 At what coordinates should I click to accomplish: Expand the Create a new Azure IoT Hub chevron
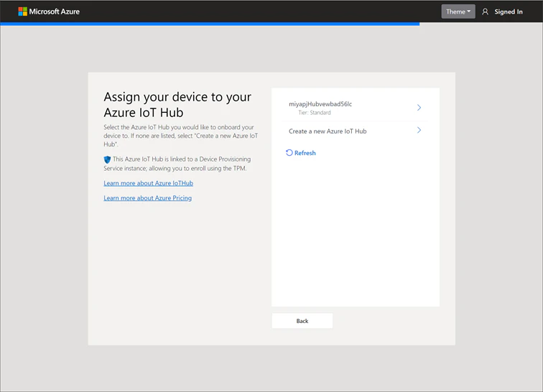click(x=419, y=131)
